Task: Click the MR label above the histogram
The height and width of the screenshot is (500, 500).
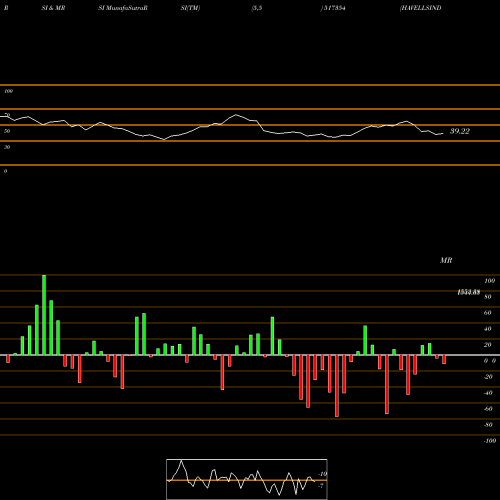Action: click(446, 260)
